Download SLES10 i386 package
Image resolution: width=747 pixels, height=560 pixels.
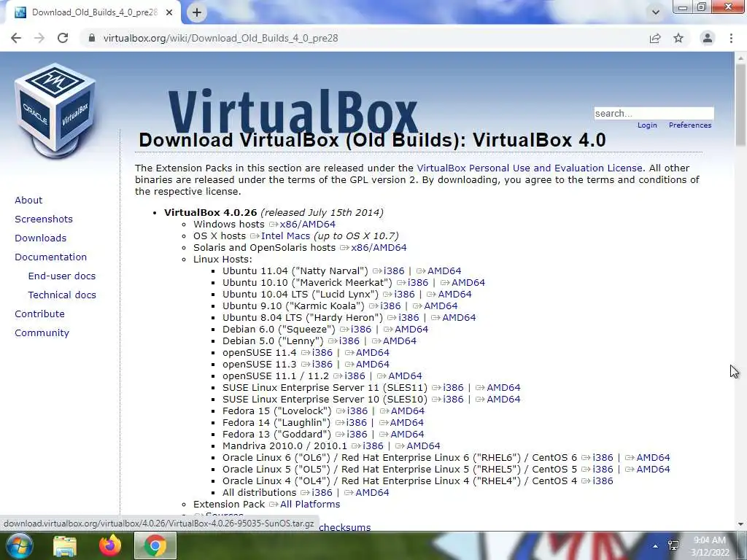[453, 400]
